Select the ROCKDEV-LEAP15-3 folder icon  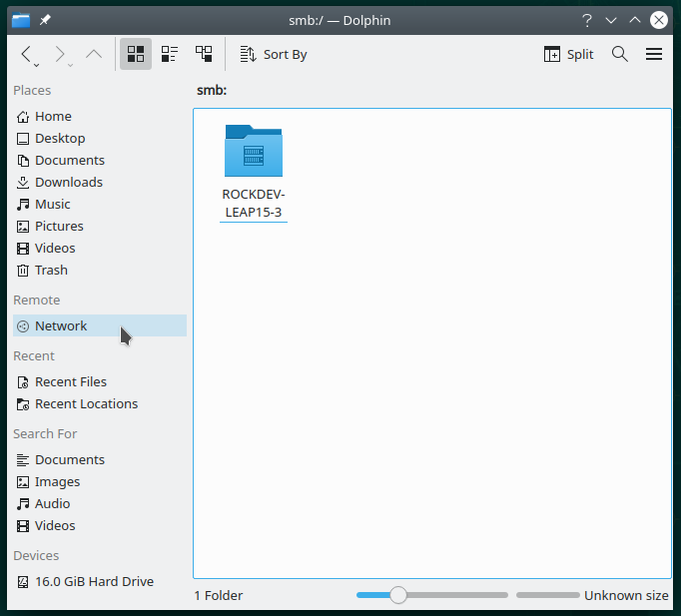pyautogui.click(x=254, y=151)
